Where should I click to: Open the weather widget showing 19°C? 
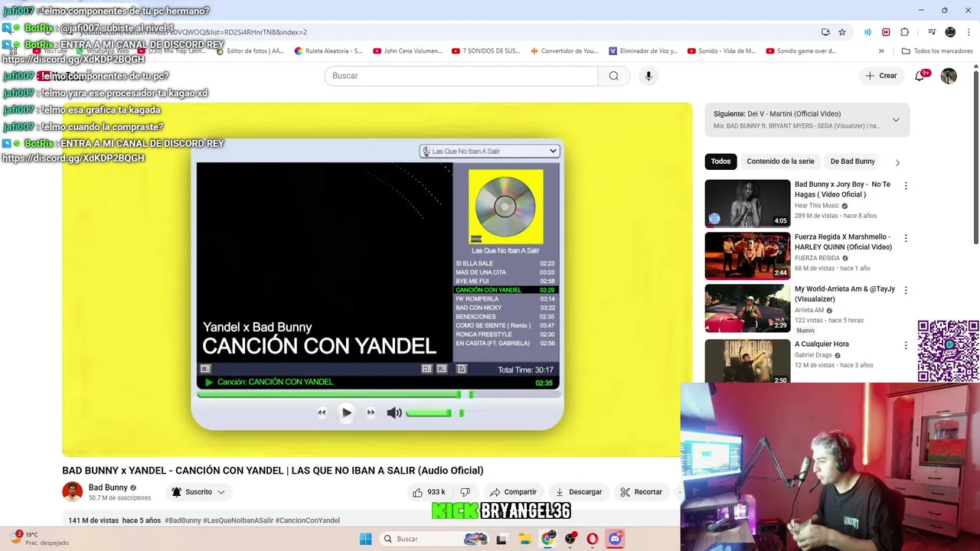[38, 538]
